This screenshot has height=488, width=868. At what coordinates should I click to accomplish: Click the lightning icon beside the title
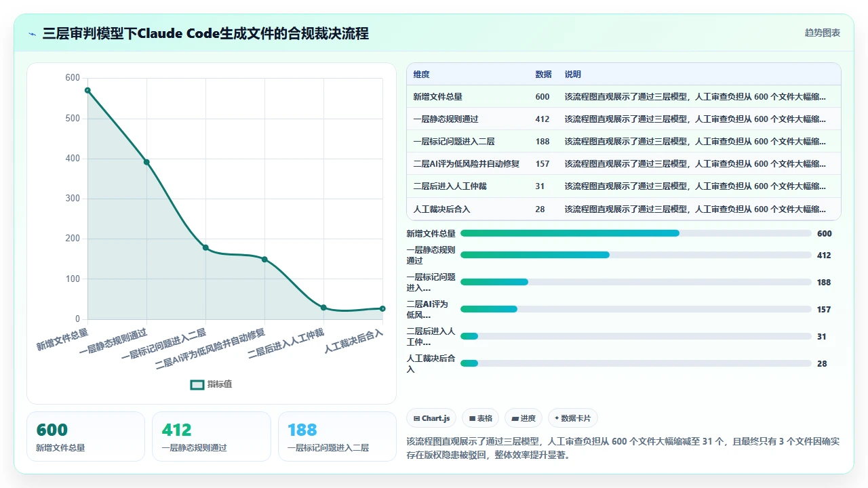33,33
